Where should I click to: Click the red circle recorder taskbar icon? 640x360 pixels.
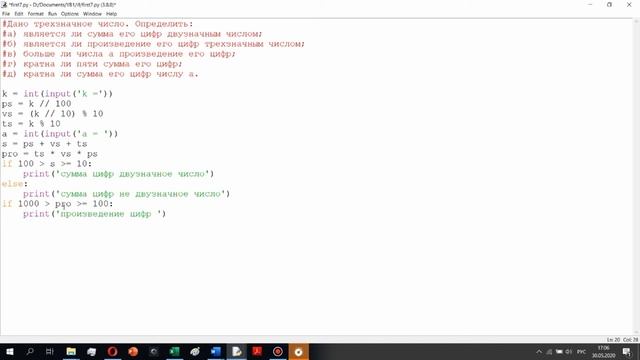278,351
